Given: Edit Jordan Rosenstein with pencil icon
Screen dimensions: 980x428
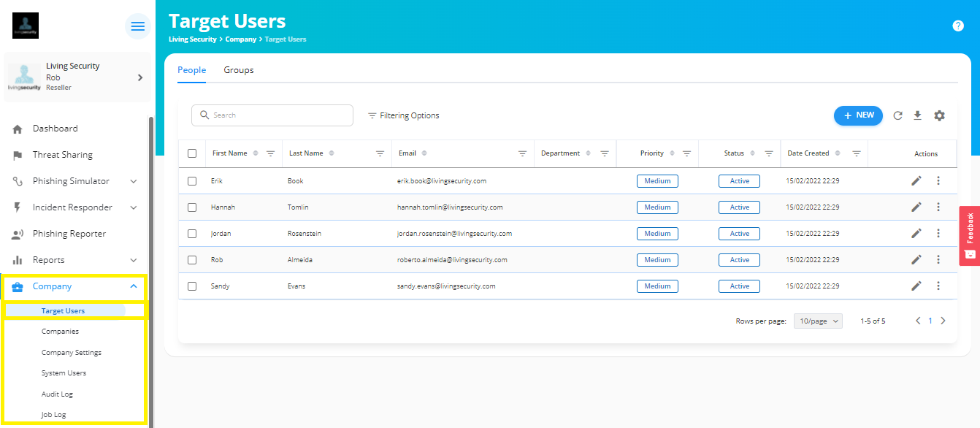Looking at the screenshot, I should click(916, 234).
